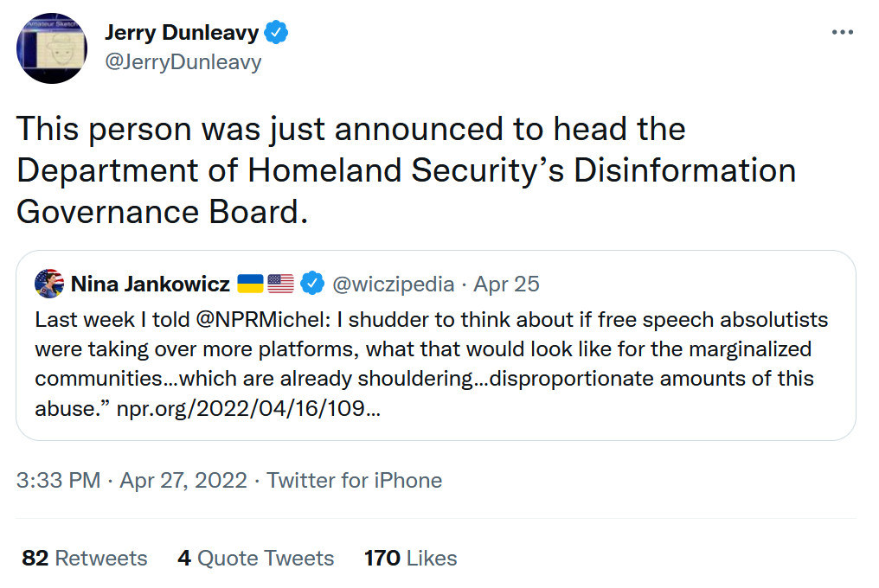Click the Ukrainian flag emoji
The image size is (879, 588).
coord(250,284)
